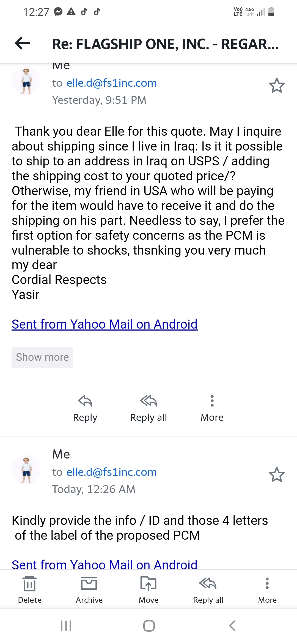
Task: Reply all from bottom toolbar
Action: [x=208, y=589]
